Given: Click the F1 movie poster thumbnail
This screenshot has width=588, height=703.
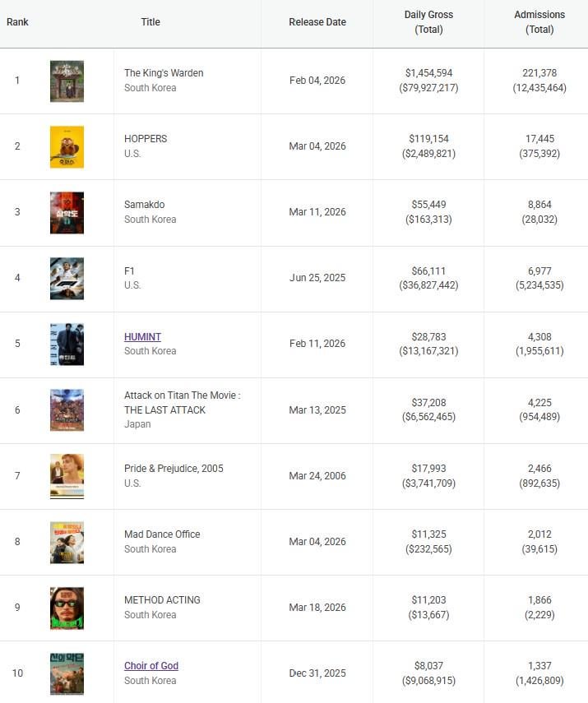Looking at the screenshot, I should (67, 278).
